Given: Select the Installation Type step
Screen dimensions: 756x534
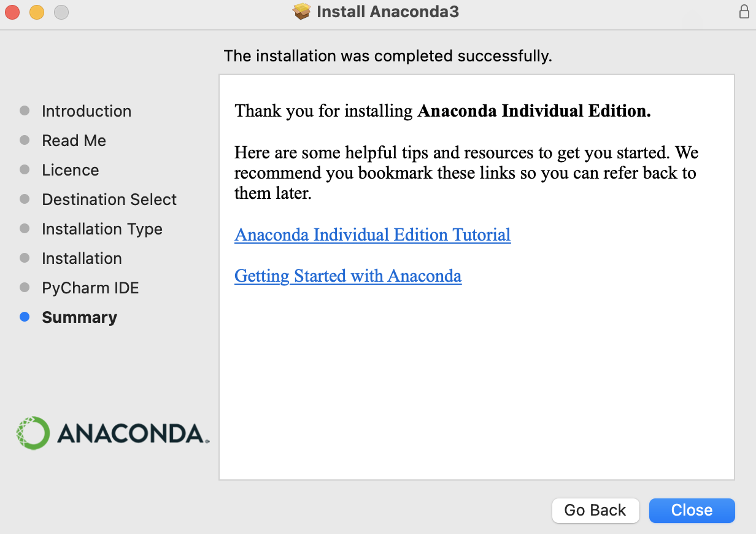Looking at the screenshot, I should click(102, 229).
